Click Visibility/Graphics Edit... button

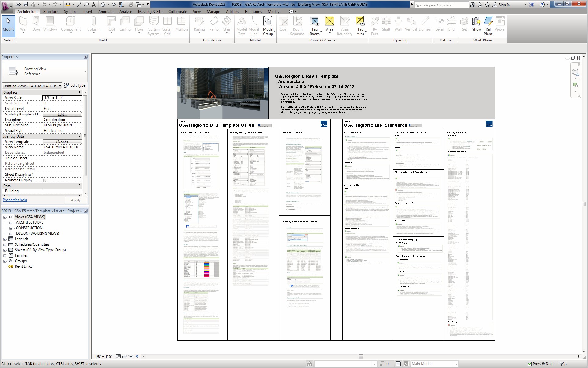point(62,114)
